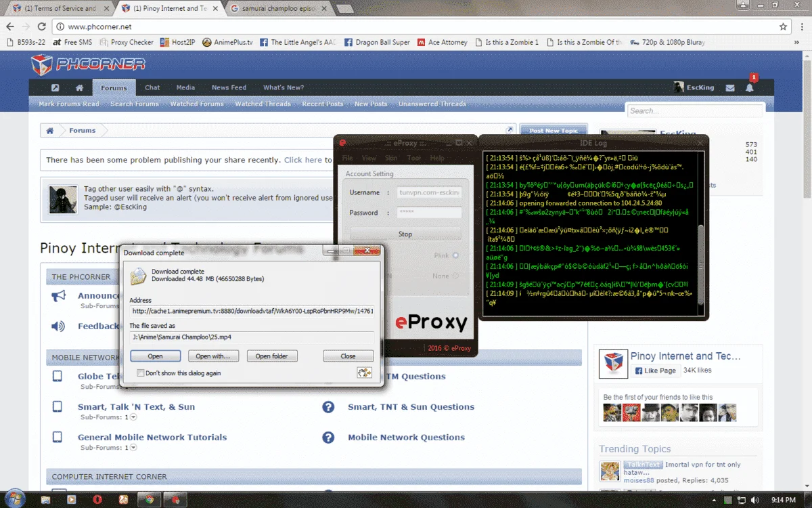Open the inbox envelope icon
Image resolution: width=812 pixels, height=508 pixels.
(730, 87)
